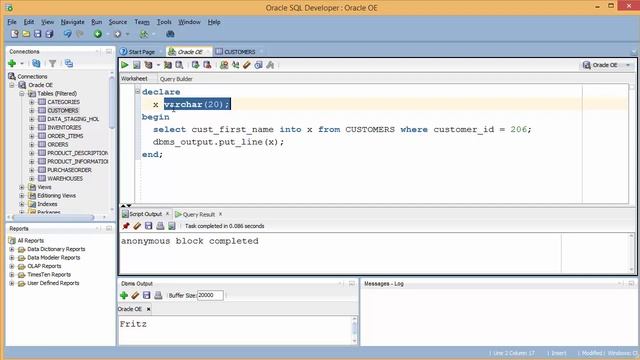The image size is (640, 360).
Task: Click the Clear eraser icon in worksheet toolbar
Action: point(247,65)
